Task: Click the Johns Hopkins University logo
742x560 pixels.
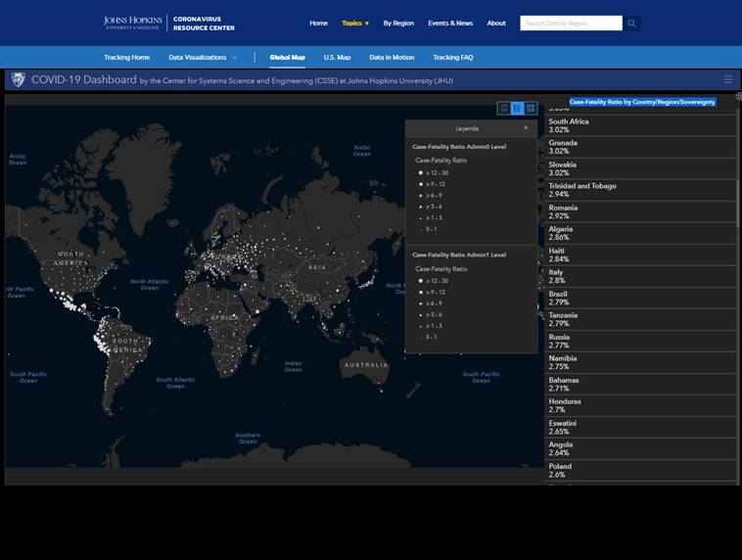Action: [132, 23]
